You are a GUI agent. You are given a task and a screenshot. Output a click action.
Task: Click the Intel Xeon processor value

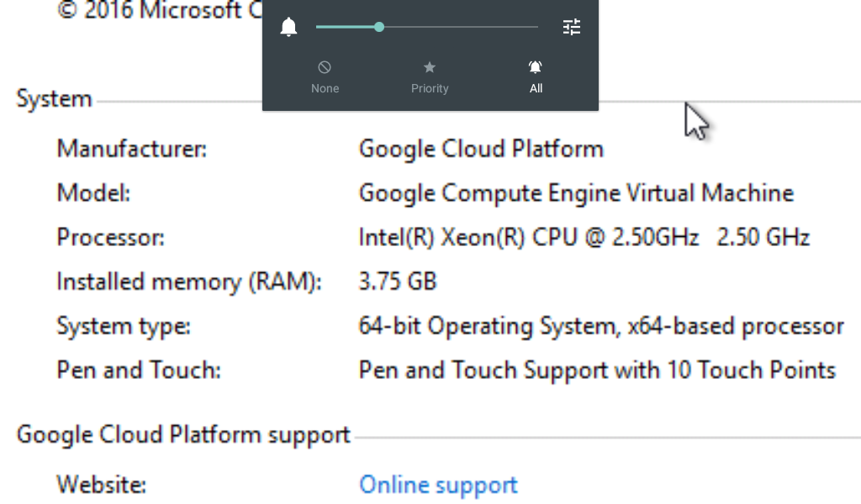click(584, 238)
